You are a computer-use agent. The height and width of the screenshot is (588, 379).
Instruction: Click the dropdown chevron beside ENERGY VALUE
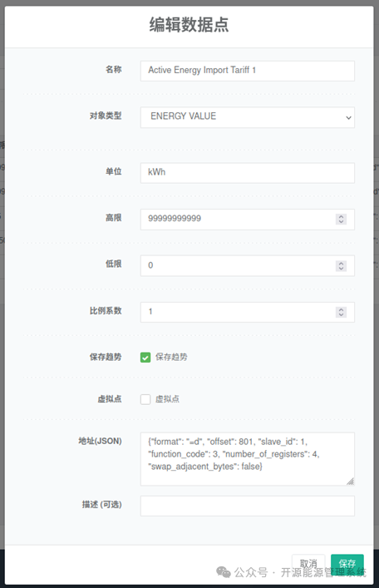[348, 118]
